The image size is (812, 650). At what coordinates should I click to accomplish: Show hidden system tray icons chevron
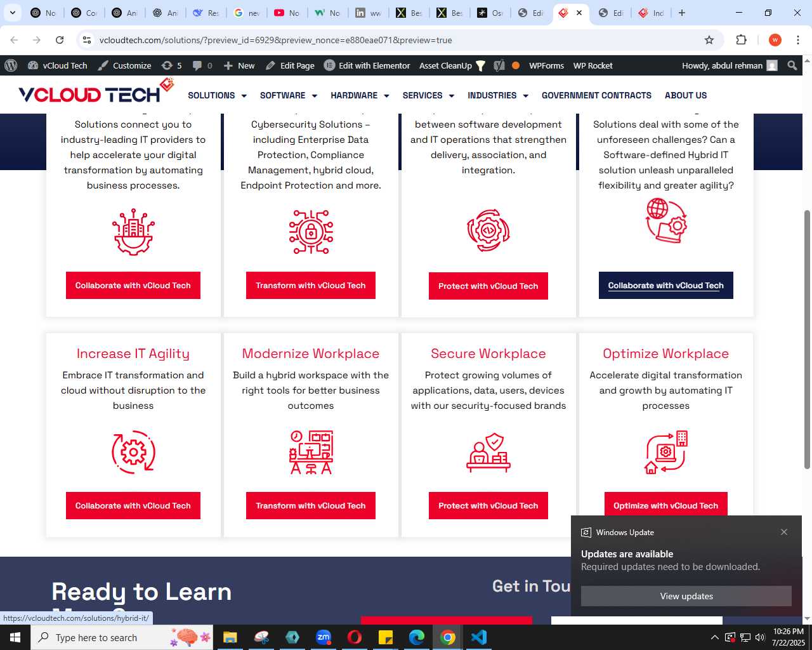[715, 637]
